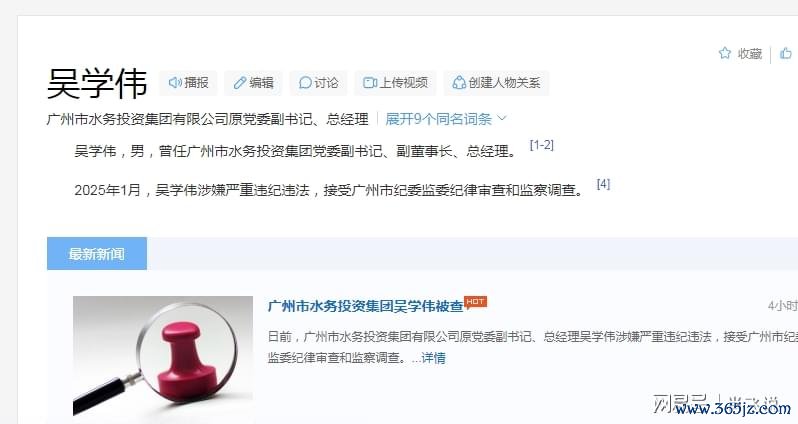Click the 编辑 pencil icon
Screen dimensions: 798x424
[240, 83]
